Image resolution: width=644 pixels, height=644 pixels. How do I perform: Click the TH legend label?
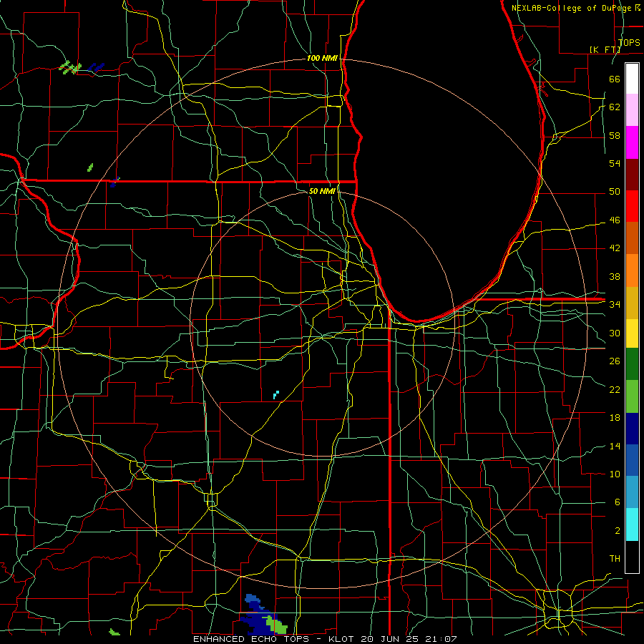(x=615, y=559)
